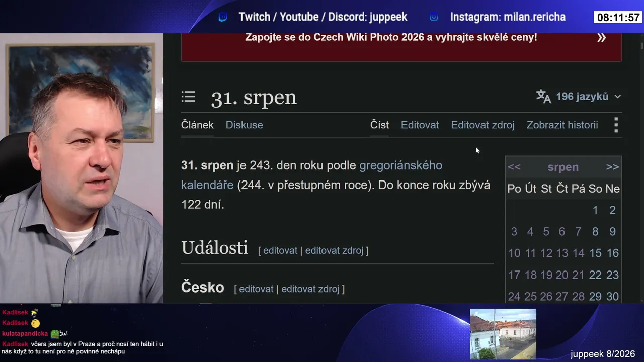Click 'Instagram: milan.rericha' overlay text
644x362 pixels.
click(508, 17)
